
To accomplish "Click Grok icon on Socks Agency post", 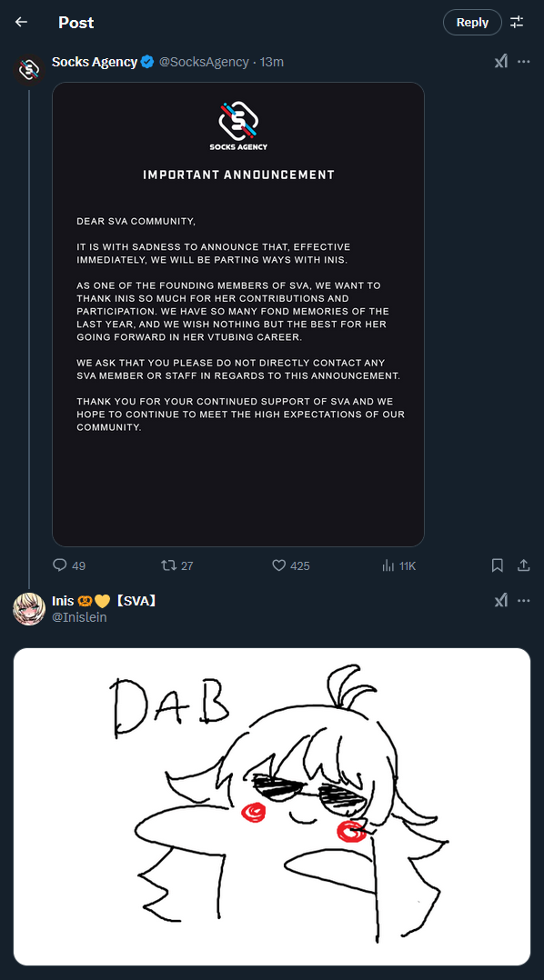I will tap(501, 61).
